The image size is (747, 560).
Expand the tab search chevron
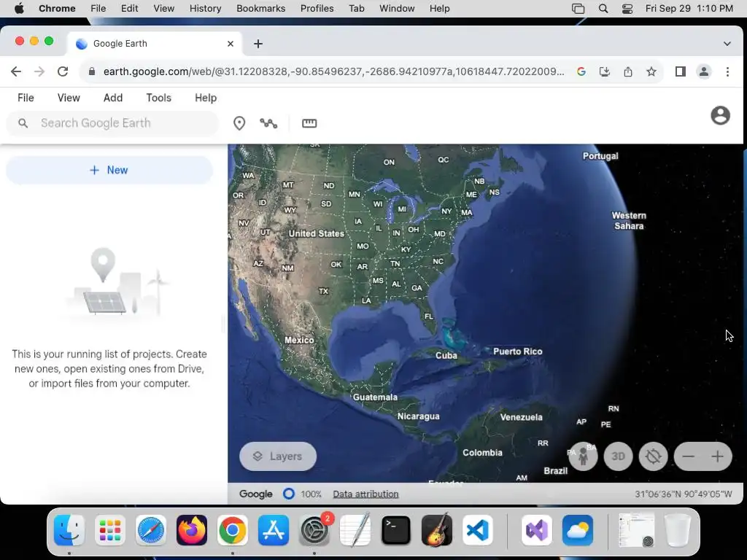727,44
